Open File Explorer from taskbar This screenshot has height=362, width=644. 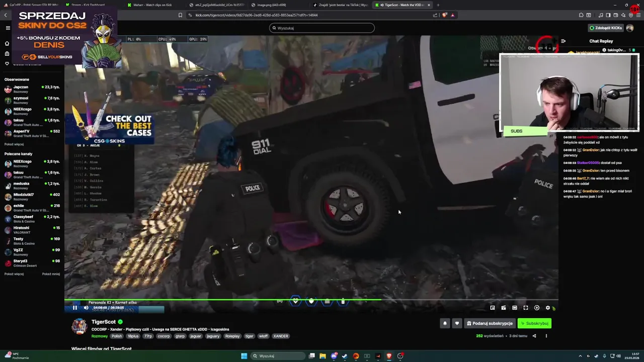(x=323, y=356)
